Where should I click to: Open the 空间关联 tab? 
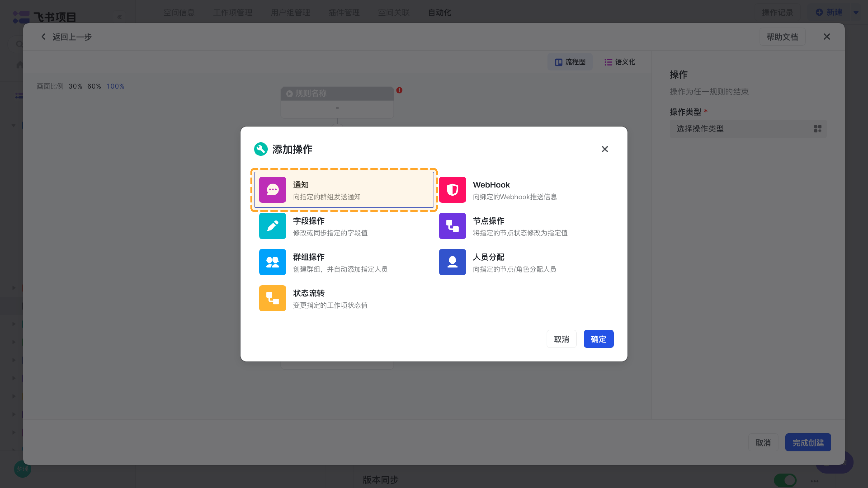pyautogui.click(x=394, y=12)
